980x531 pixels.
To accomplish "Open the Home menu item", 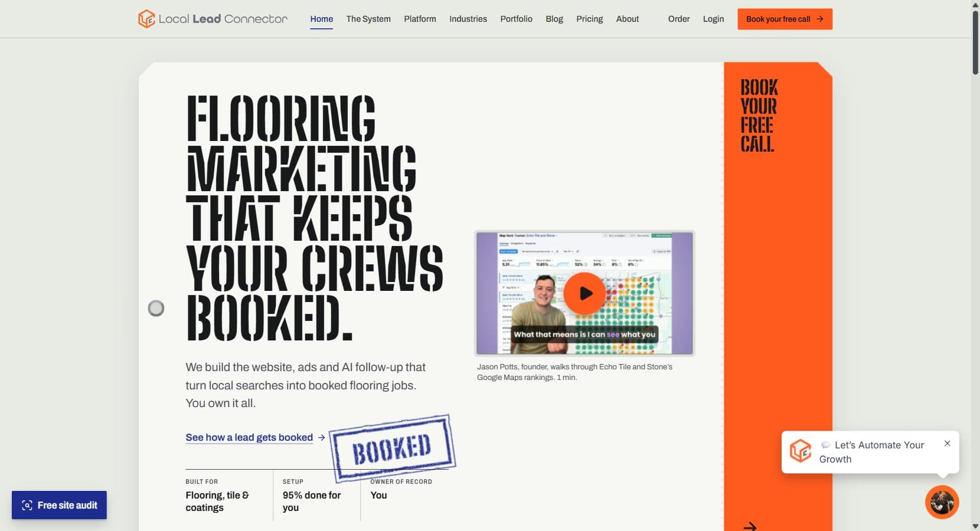I will click(x=321, y=19).
